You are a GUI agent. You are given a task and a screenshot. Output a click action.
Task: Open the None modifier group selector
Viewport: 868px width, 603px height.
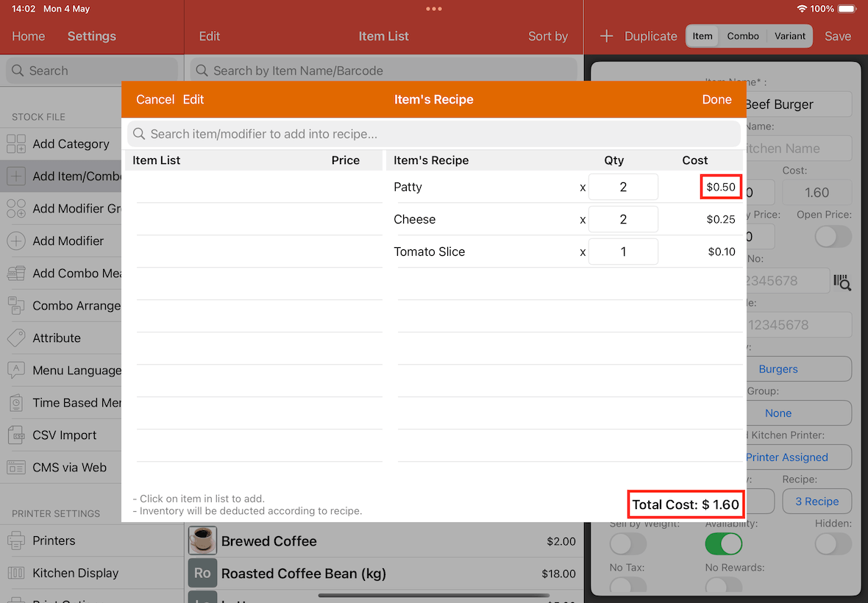click(x=799, y=413)
